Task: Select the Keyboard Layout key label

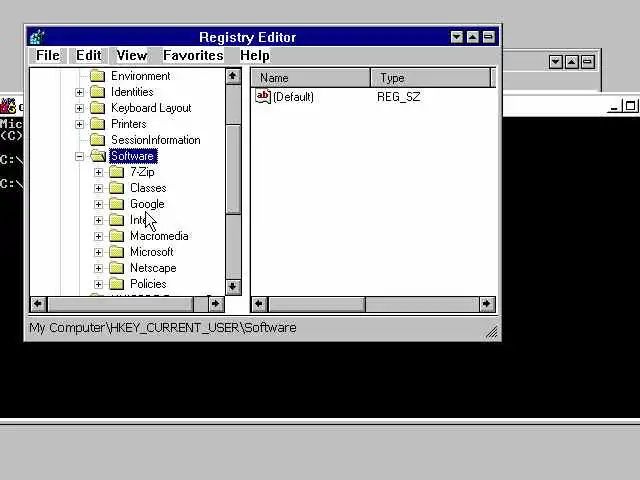Action: click(151, 108)
